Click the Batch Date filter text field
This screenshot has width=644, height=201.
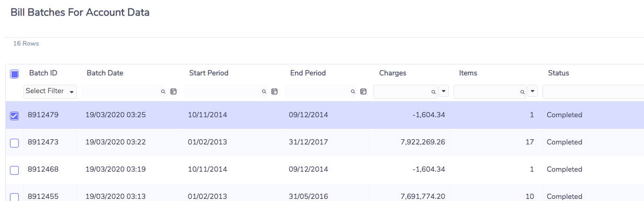pos(120,92)
